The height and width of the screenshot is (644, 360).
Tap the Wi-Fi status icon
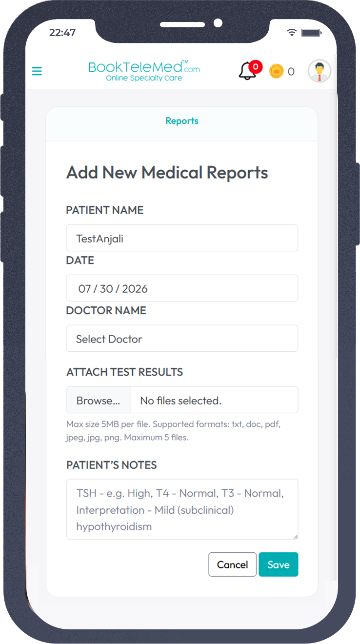click(292, 33)
